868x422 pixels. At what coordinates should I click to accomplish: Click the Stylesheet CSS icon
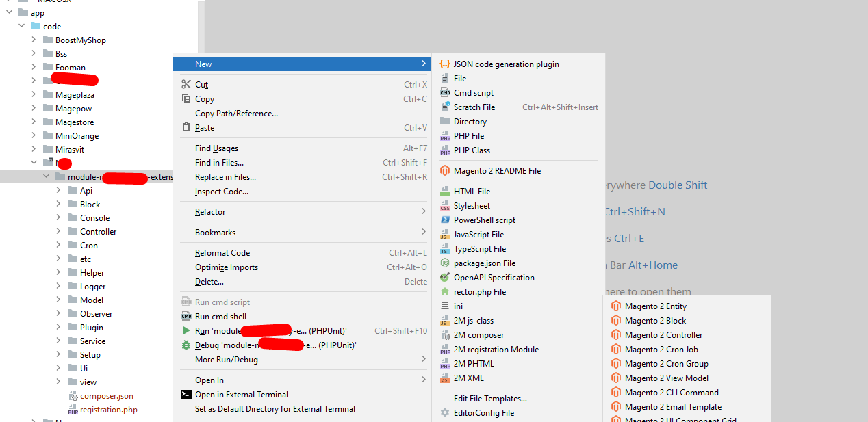(x=445, y=205)
